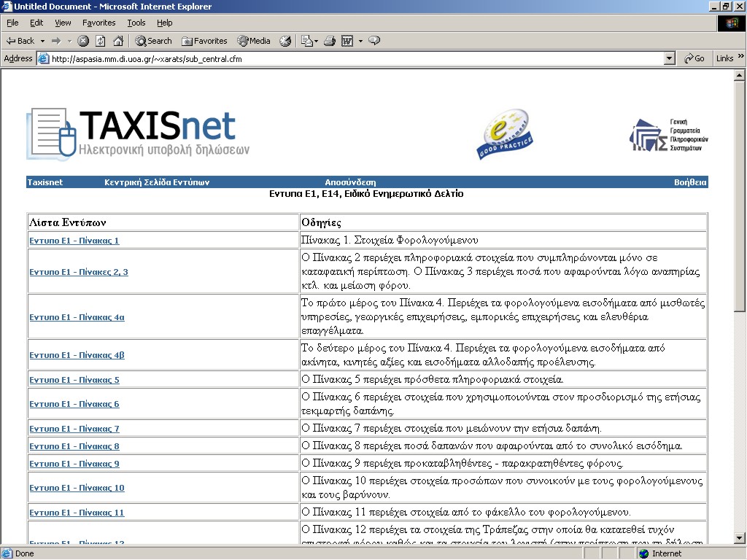Click the vertical scrollbar thumb
The image size is (747, 560).
click(x=739, y=197)
